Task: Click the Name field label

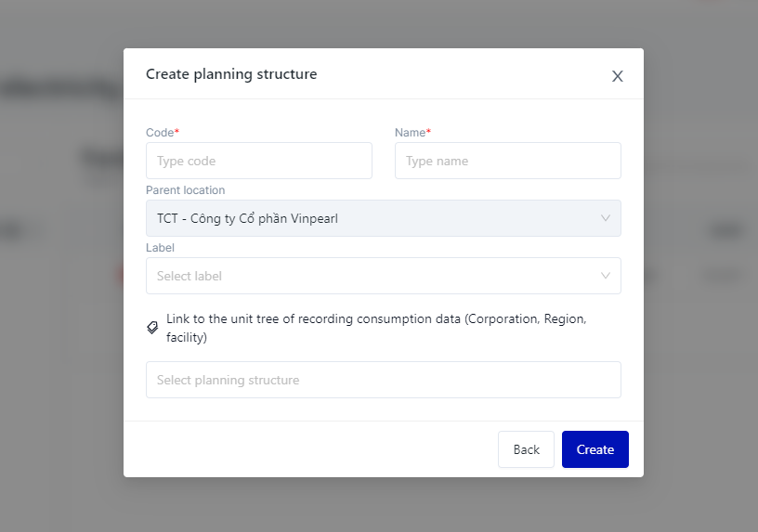Action: click(412, 133)
